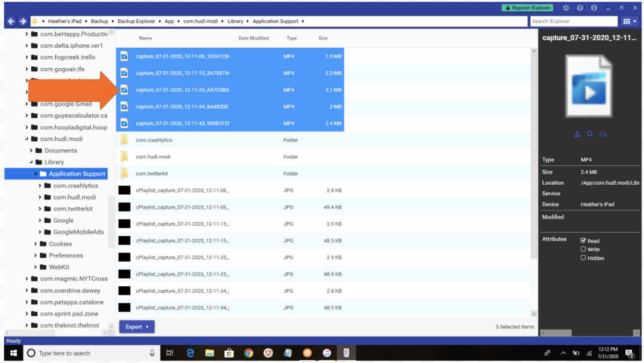Click the Search iExplorer input field
This screenshot has height=363, width=644.
point(573,21)
